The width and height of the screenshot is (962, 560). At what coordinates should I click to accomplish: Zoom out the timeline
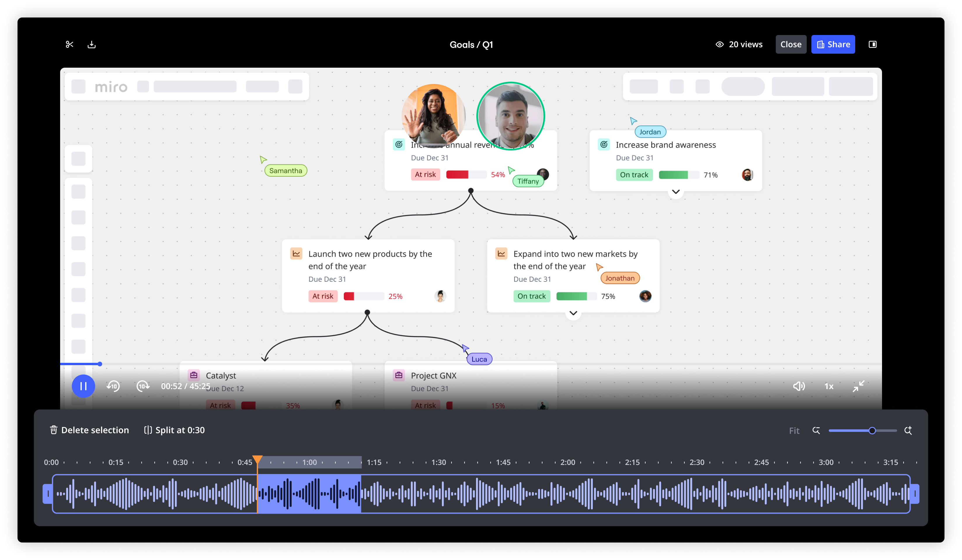pyautogui.click(x=816, y=430)
